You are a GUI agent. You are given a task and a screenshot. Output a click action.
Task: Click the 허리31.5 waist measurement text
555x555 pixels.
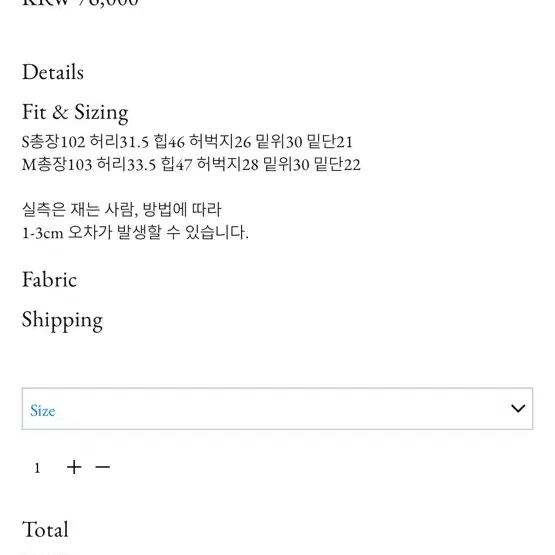coord(119,142)
